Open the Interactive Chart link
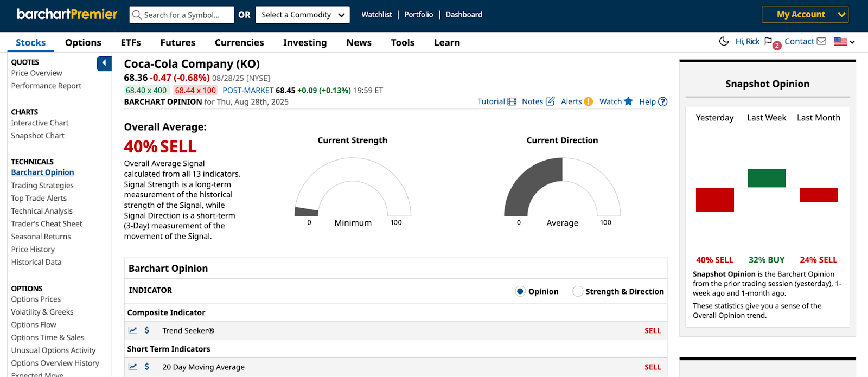This screenshot has height=377, width=868. pyautogui.click(x=40, y=123)
